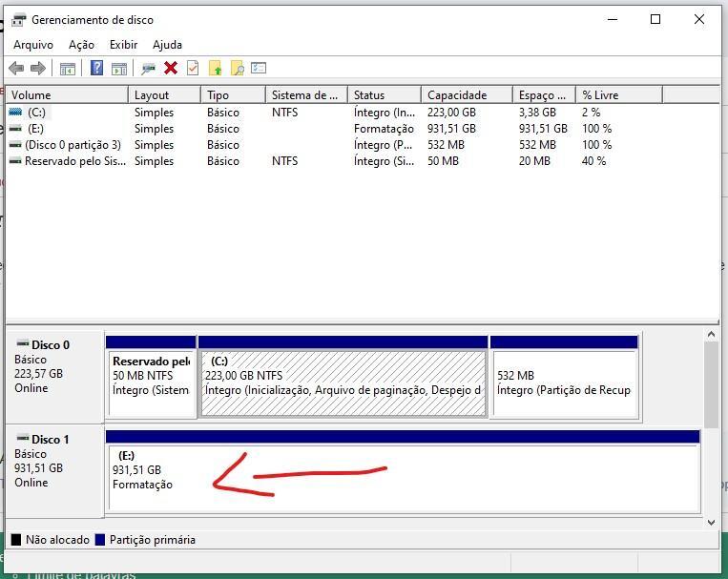
Task: Select the (C:) volume row
Action: [334, 113]
